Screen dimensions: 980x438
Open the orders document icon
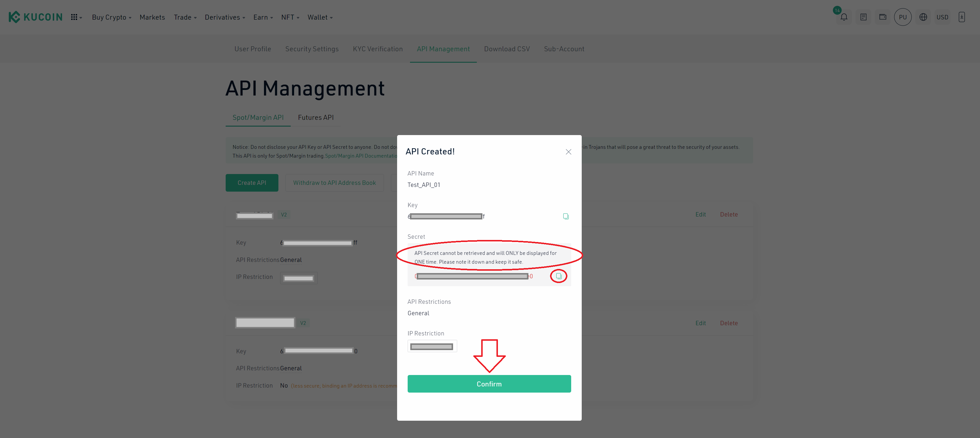coord(863,17)
